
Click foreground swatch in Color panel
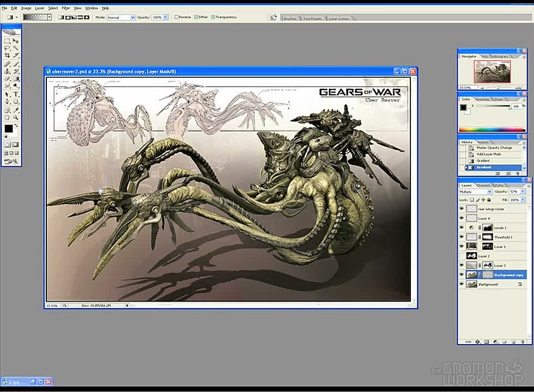point(463,108)
